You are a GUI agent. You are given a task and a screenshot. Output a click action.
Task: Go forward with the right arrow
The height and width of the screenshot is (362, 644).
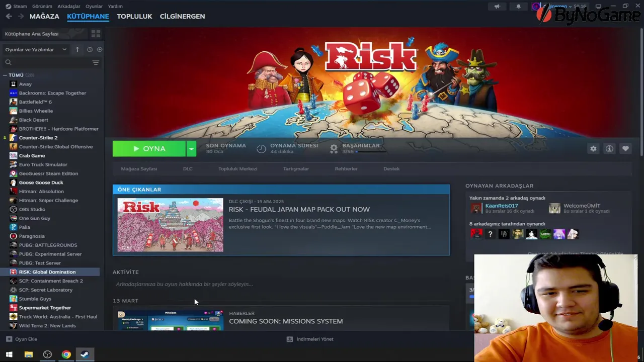tap(21, 16)
